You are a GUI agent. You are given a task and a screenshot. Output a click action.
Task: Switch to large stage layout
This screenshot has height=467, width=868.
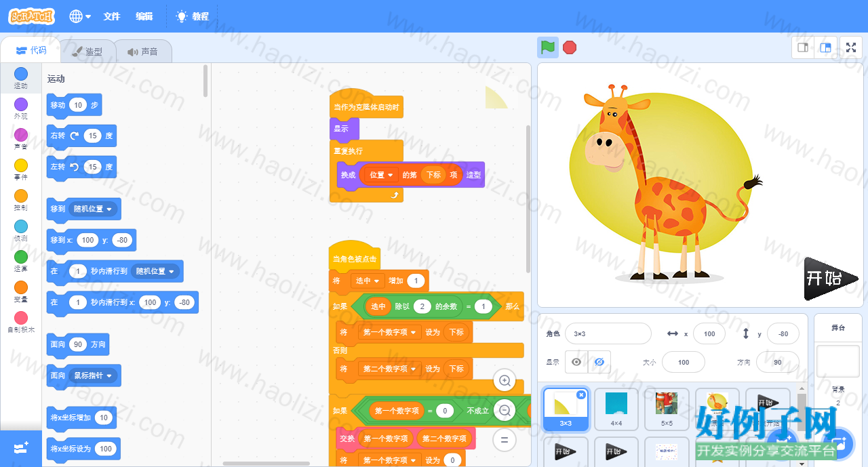(825, 47)
